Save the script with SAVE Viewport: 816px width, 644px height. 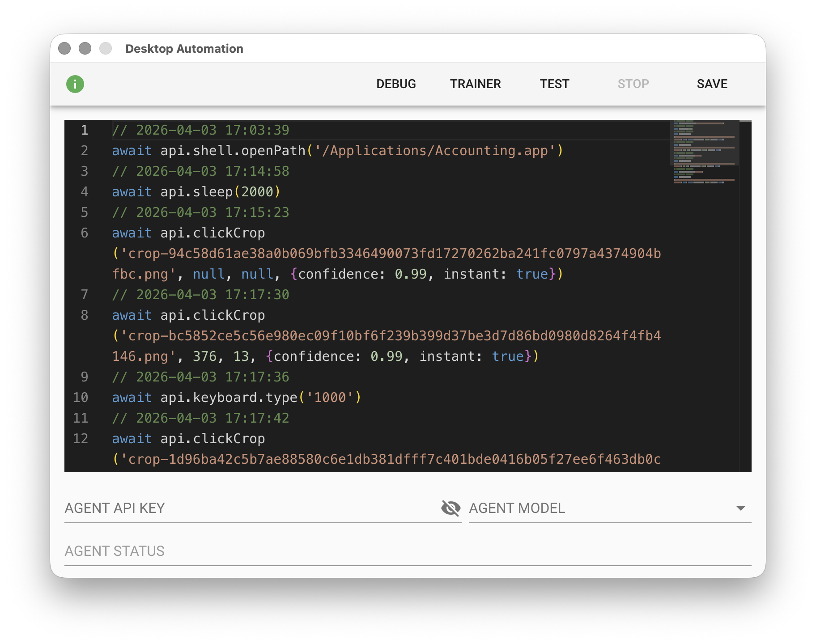(712, 84)
